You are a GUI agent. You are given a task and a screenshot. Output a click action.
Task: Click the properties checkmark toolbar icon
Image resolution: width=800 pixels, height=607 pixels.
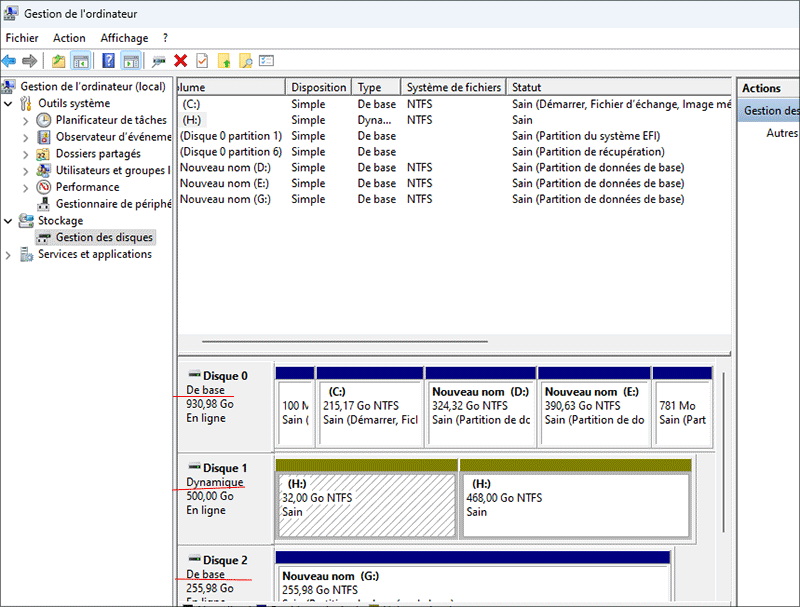[x=200, y=60]
